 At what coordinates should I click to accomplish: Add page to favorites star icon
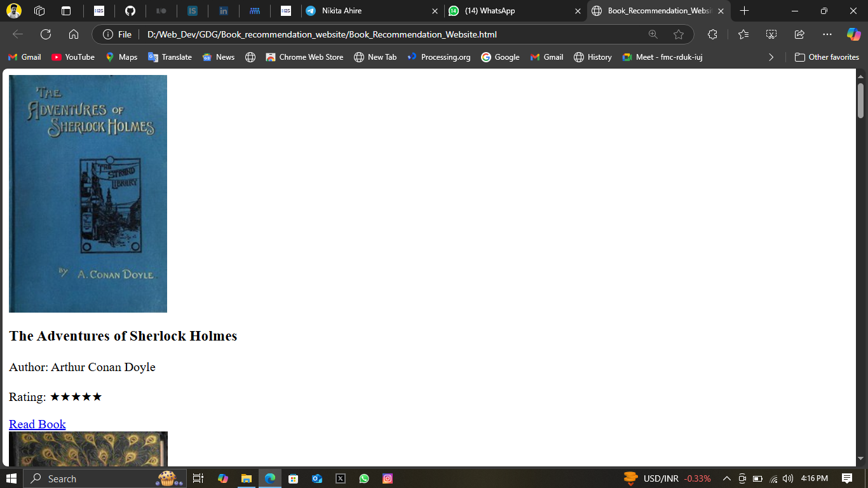(x=679, y=34)
